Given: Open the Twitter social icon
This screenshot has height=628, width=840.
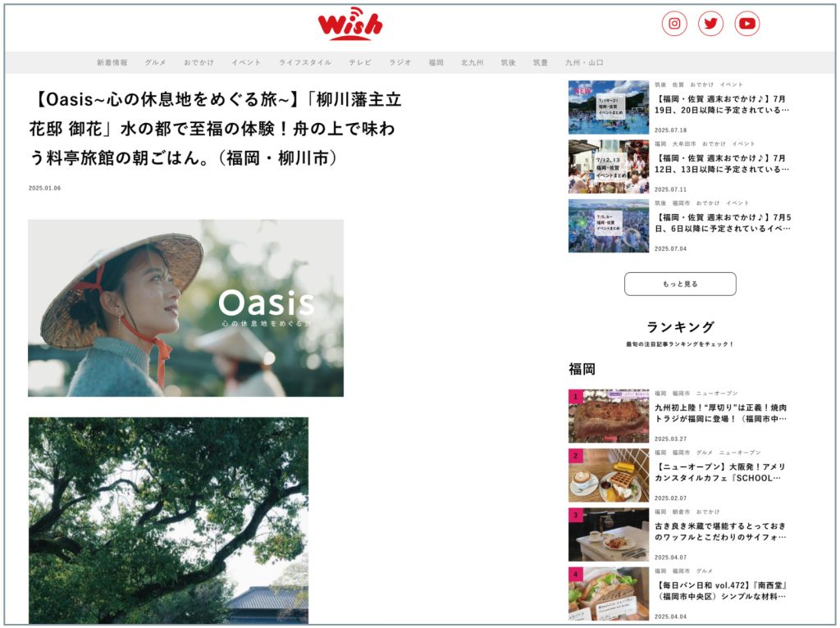Looking at the screenshot, I should tap(710, 24).
